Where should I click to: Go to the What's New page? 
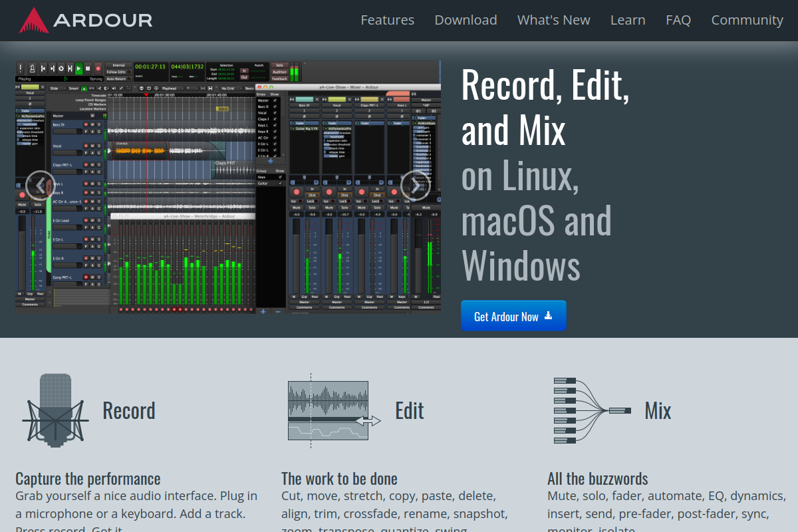[x=553, y=20]
